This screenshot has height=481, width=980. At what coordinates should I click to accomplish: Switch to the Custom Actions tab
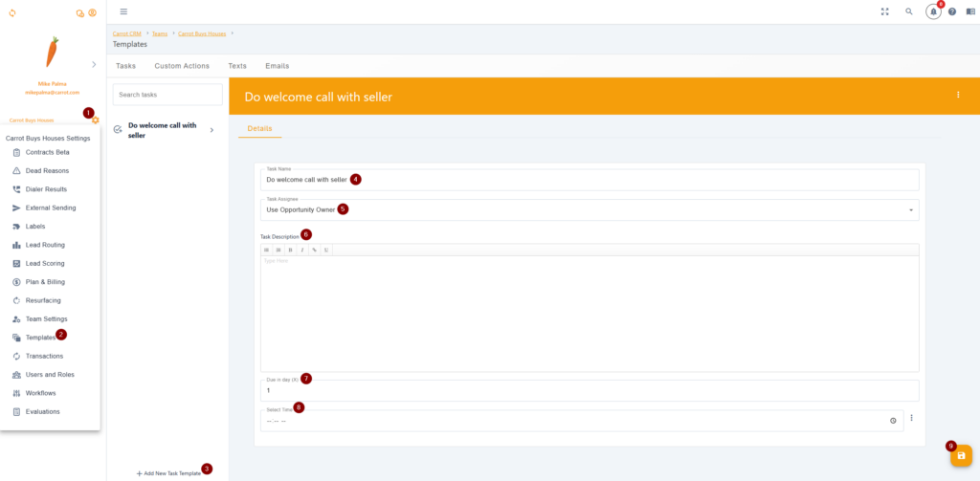tap(181, 66)
